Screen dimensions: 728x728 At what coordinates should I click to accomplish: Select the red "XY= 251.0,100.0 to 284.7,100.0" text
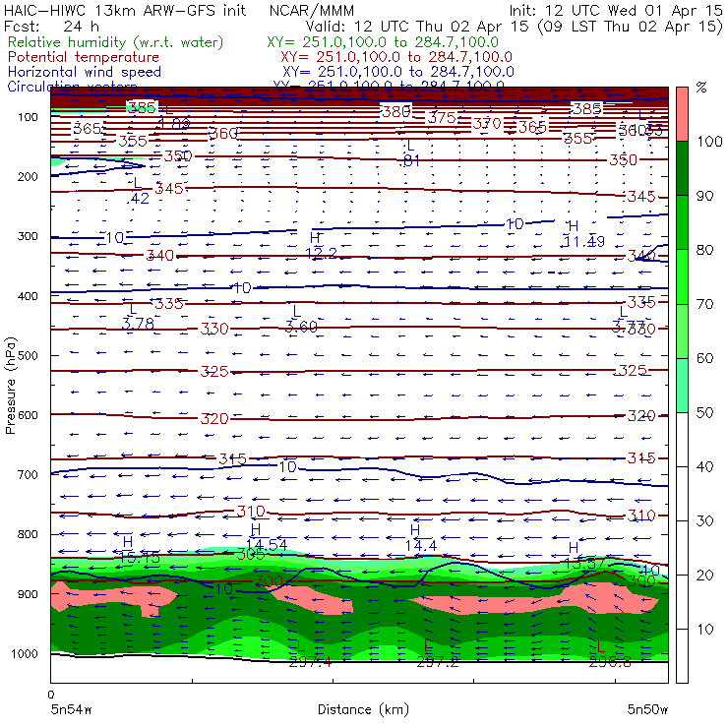(396, 57)
